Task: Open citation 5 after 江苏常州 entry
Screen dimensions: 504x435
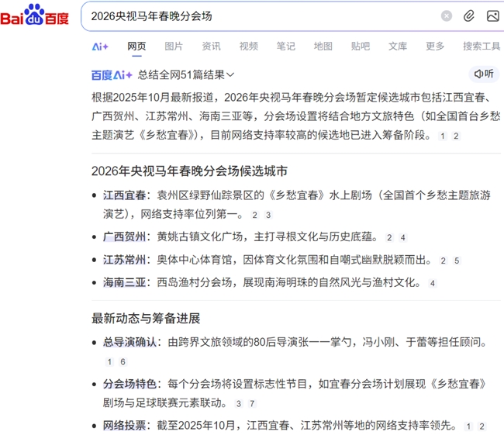Action: [x=457, y=261]
